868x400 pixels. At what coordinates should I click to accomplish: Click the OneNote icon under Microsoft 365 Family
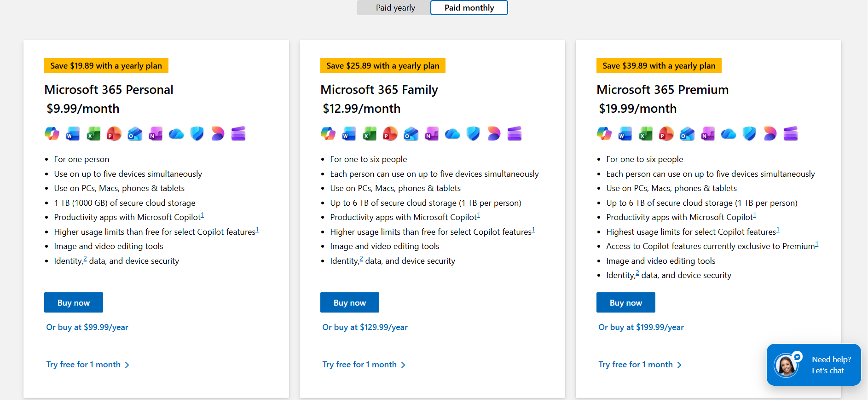pos(432,134)
